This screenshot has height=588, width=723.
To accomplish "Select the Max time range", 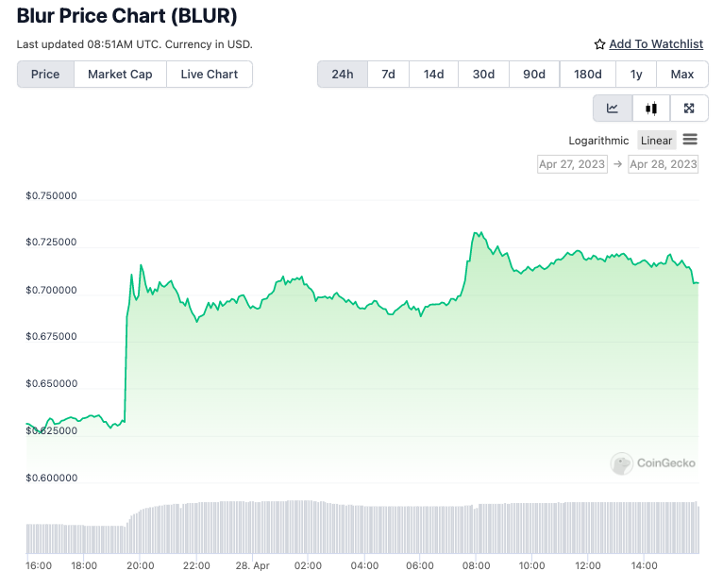I will point(681,75).
